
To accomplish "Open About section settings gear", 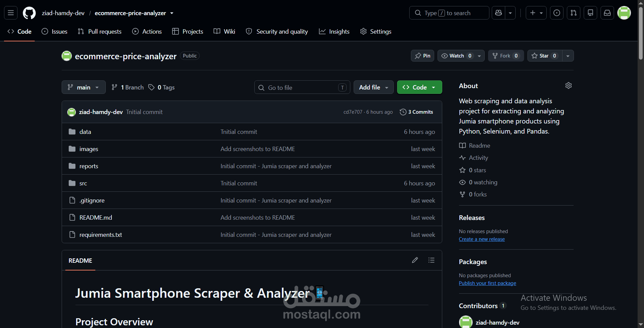I will [569, 85].
